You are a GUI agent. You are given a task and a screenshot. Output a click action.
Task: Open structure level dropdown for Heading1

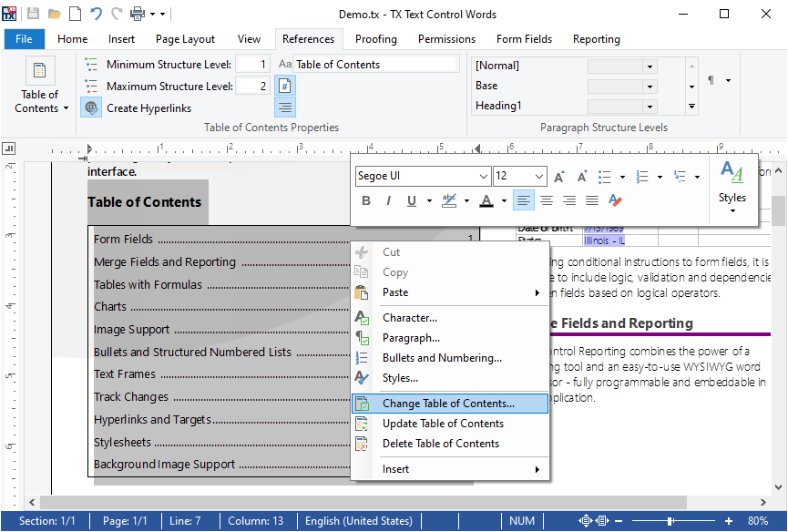650,107
